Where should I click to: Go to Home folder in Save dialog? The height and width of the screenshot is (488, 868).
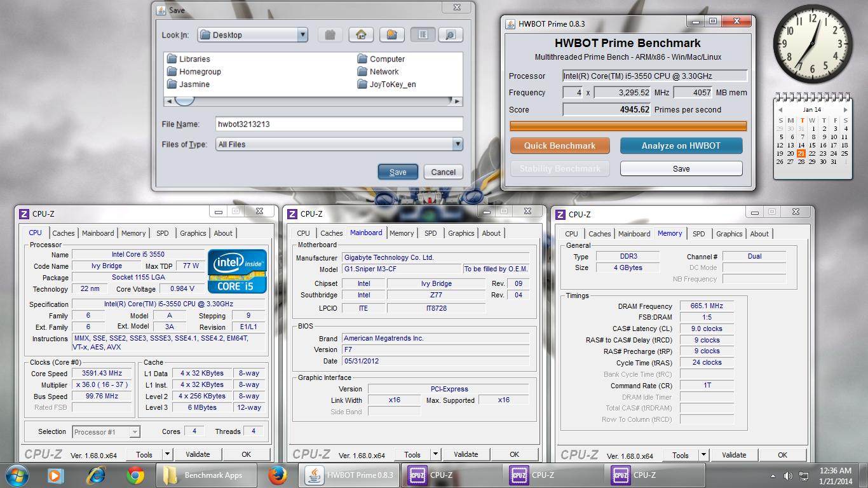(361, 35)
